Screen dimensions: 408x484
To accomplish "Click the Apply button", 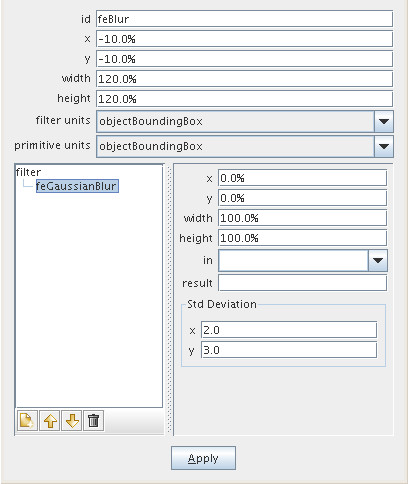I will click(x=203, y=458).
